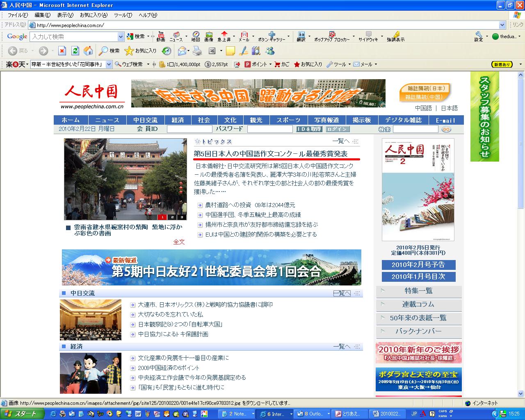Click the 急上昇 trending icon

point(224,37)
